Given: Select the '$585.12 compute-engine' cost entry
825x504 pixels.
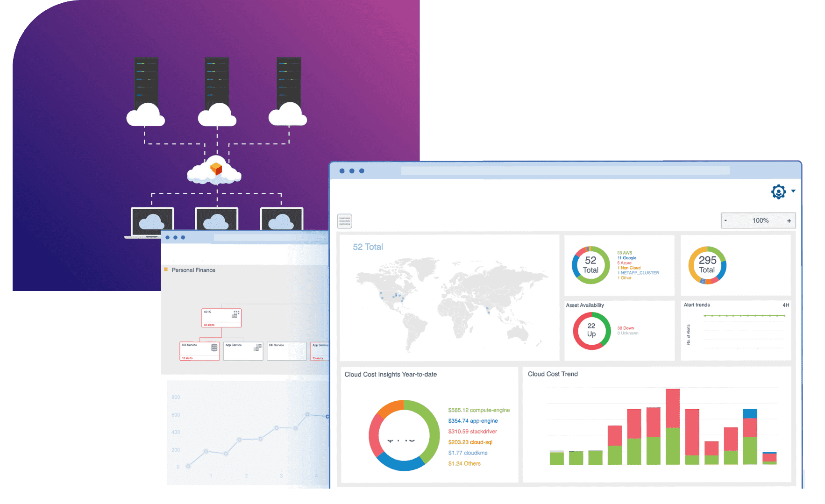Looking at the screenshot, I should pyautogui.click(x=479, y=410).
